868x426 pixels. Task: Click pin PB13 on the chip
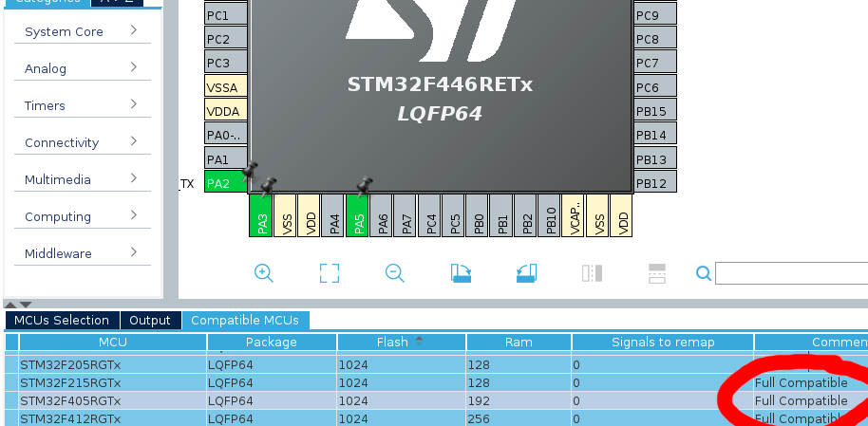(x=655, y=159)
